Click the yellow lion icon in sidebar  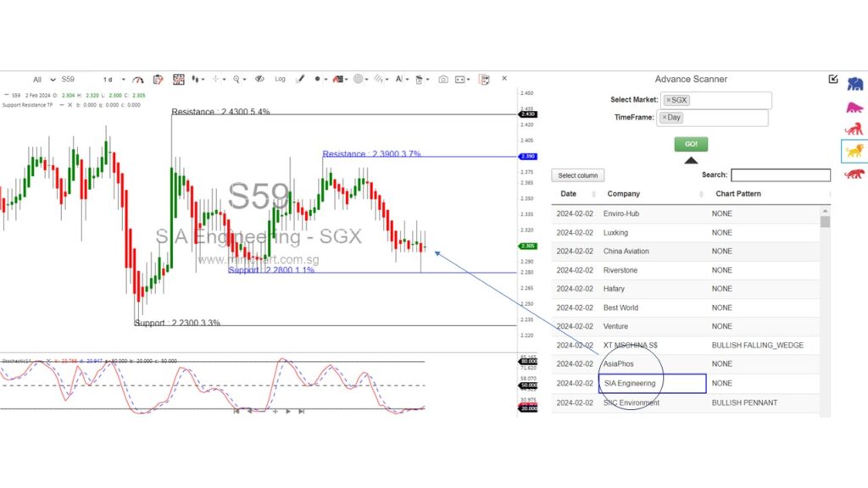(x=854, y=151)
